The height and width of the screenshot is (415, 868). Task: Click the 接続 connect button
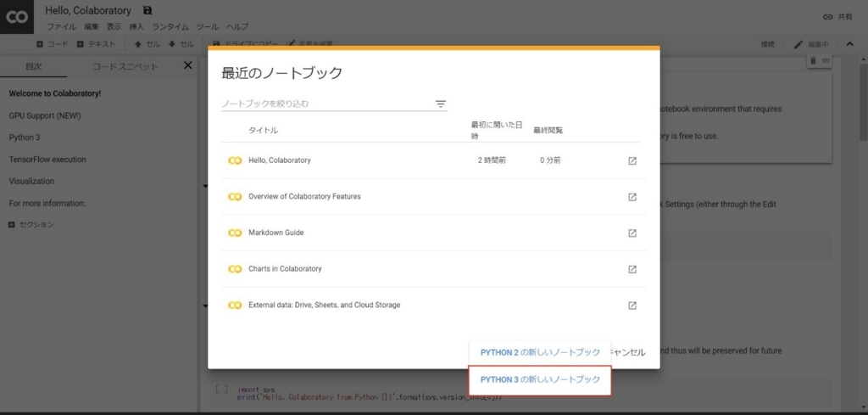click(x=767, y=44)
